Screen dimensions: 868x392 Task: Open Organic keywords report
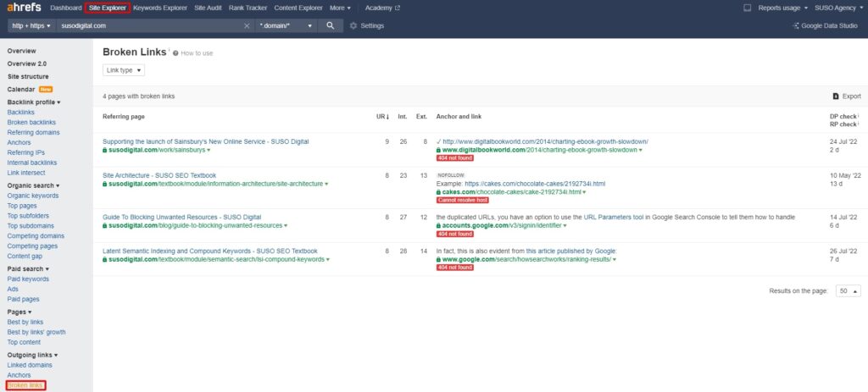click(33, 196)
